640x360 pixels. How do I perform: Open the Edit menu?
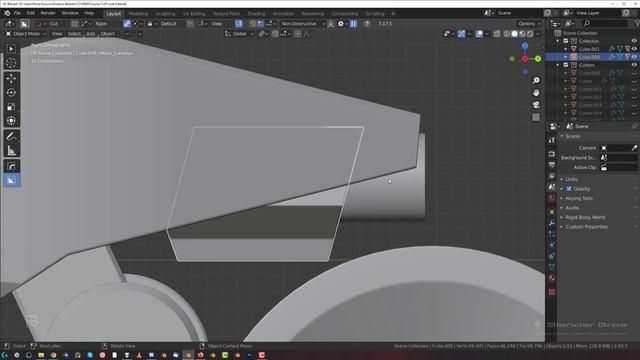(31, 13)
